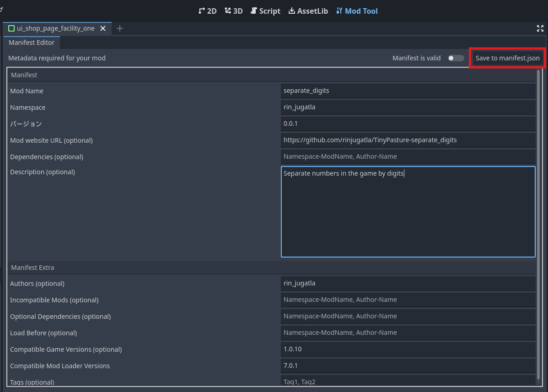The height and width of the screenshot is (392, 548).
Task: Open the Script workspace
Action: (265, 11)
